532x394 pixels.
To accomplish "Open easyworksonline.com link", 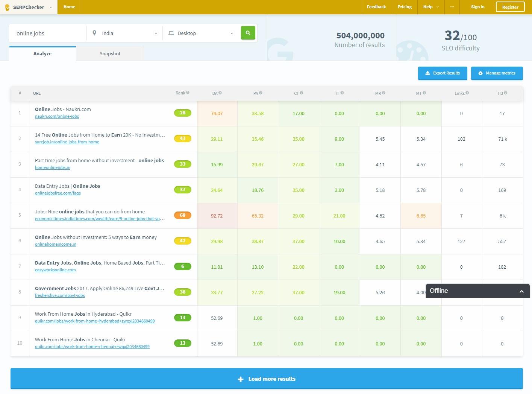I will pos(55,270).
